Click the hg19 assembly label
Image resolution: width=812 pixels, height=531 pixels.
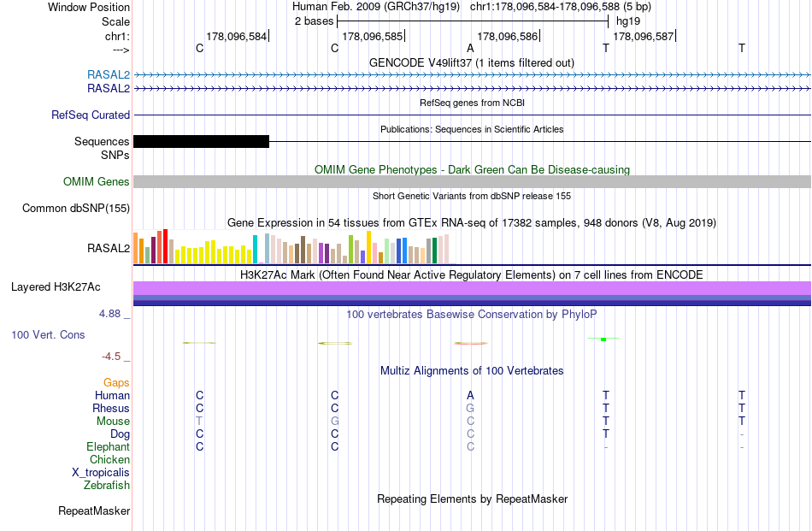[628, 21]
